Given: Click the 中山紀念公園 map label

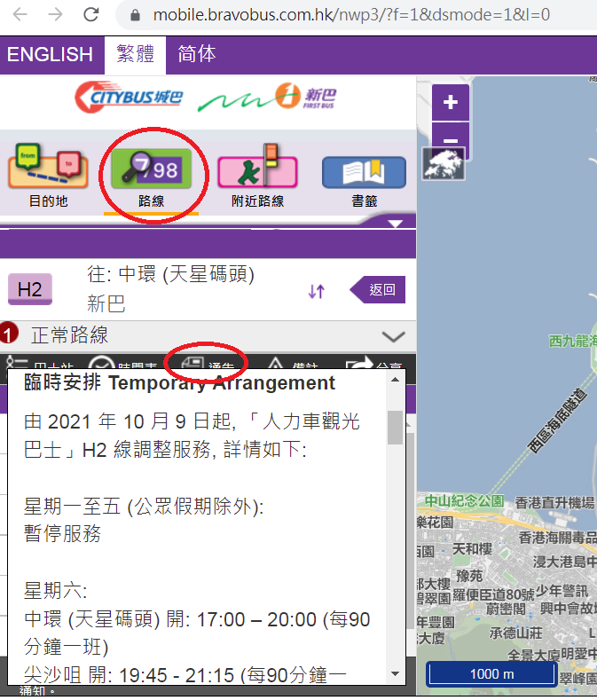Looking at the screenshot, I should (x=464, y=501).
